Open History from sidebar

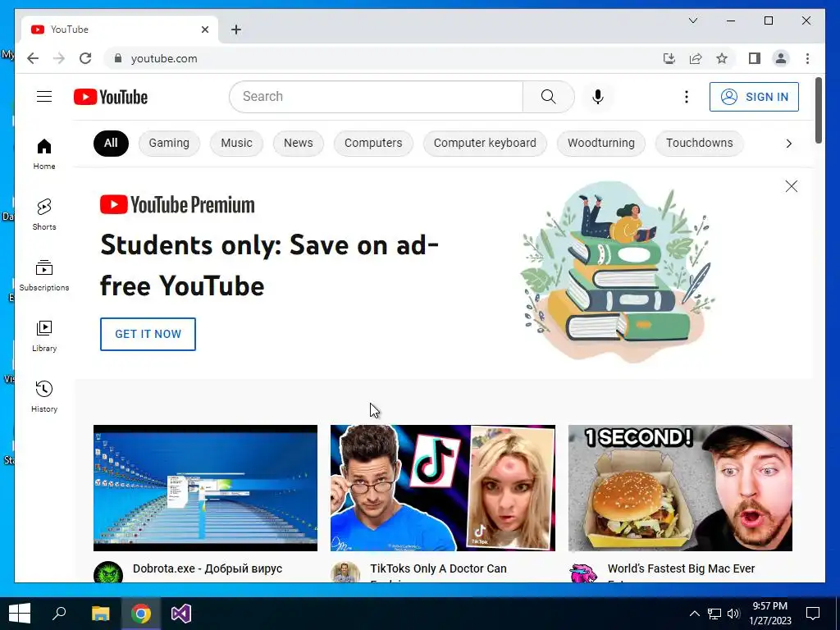pyautogui.click(x=44, y=396)
